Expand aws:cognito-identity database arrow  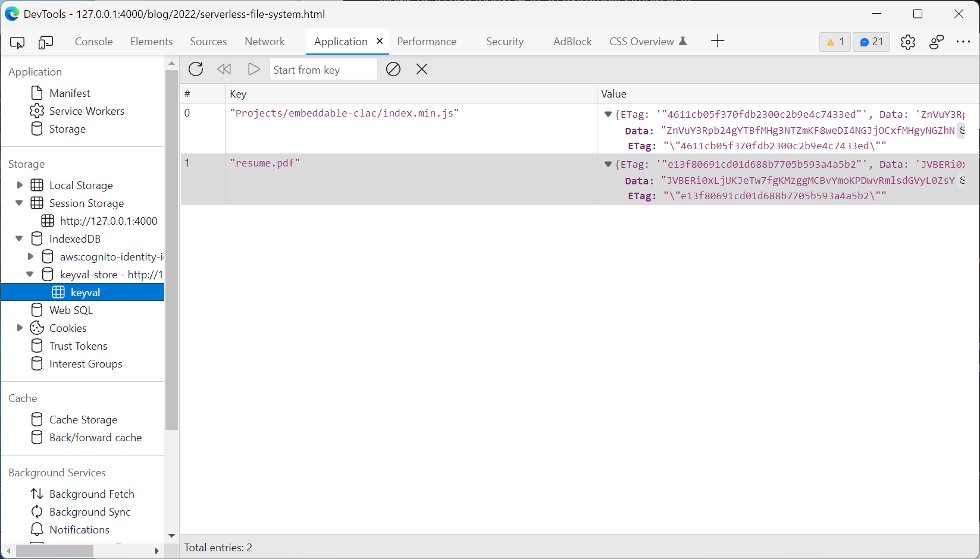tap(31, 256)
